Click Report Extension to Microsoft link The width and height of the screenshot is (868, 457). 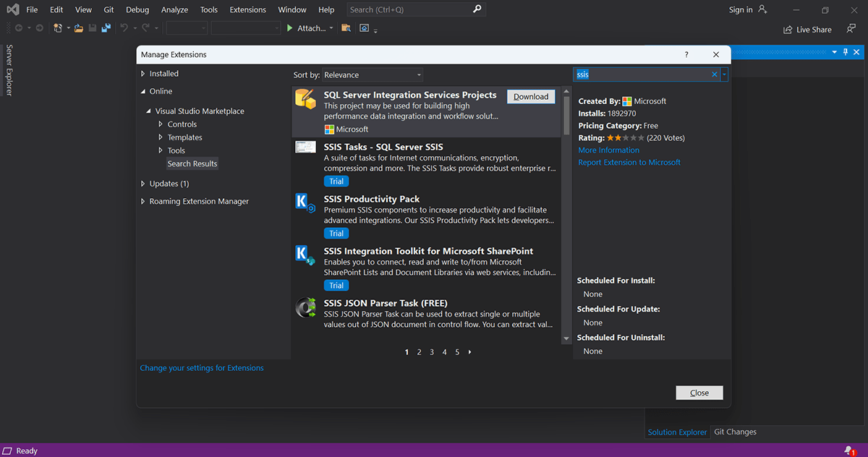(x=629, y=163)
